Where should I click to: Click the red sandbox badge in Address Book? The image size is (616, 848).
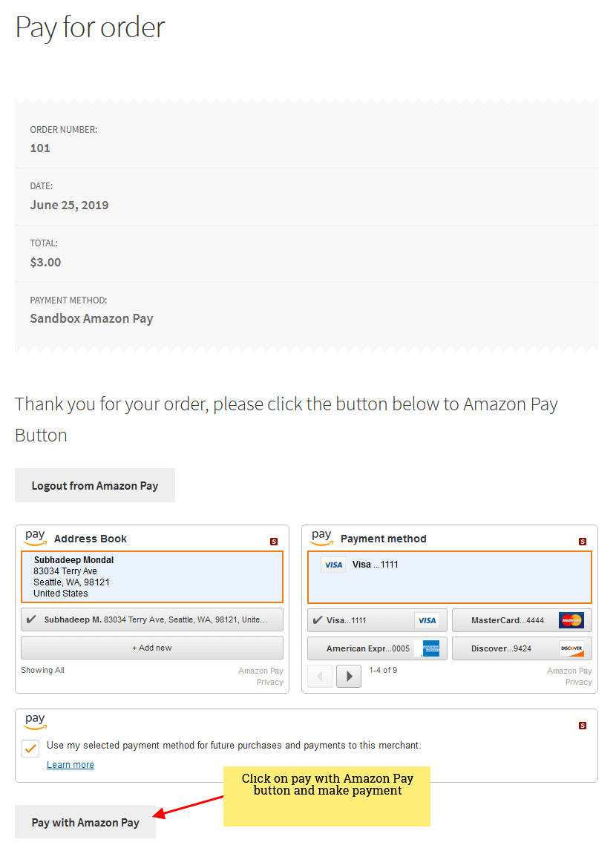click(274, 542)
